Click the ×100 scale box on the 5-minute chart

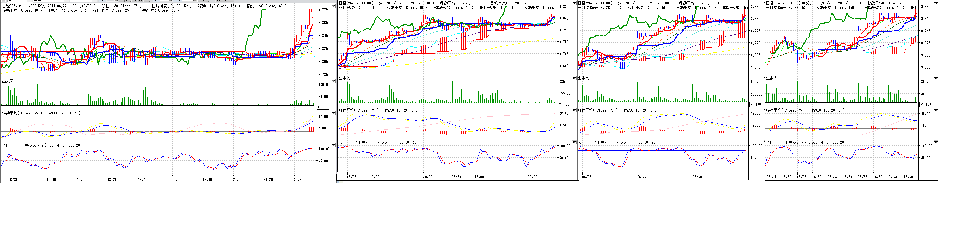[x=323, y=107]
